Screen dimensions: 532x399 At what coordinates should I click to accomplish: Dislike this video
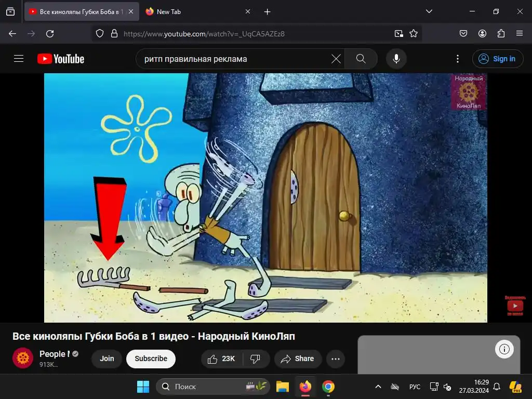tap(256, 358)
